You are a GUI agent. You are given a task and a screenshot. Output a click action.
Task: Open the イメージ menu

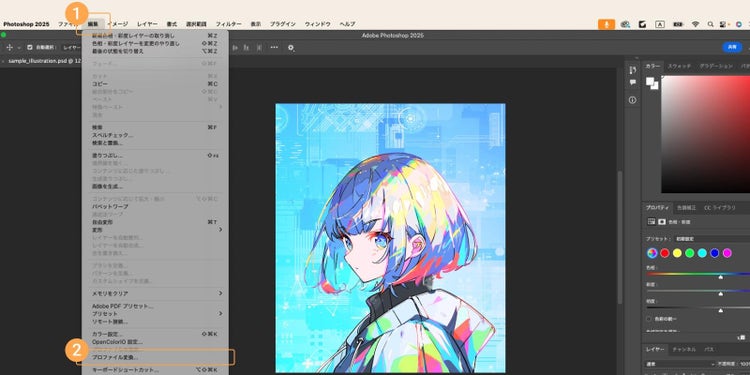click(x=118, y=24)
